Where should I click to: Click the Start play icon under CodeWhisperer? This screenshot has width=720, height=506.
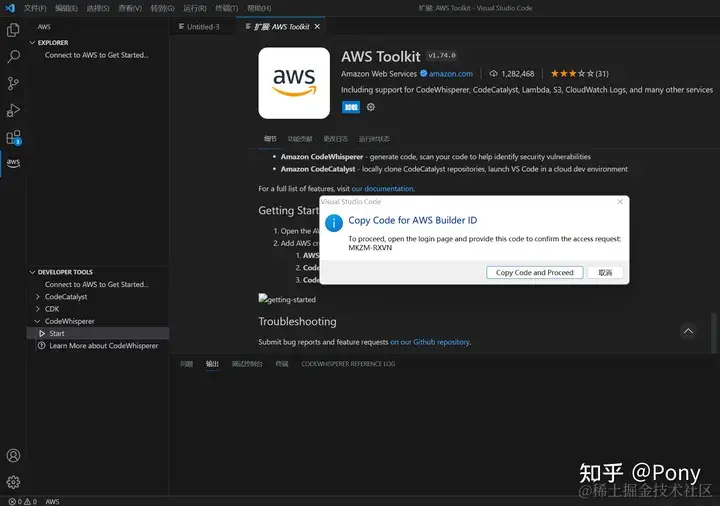coord(42,333)
